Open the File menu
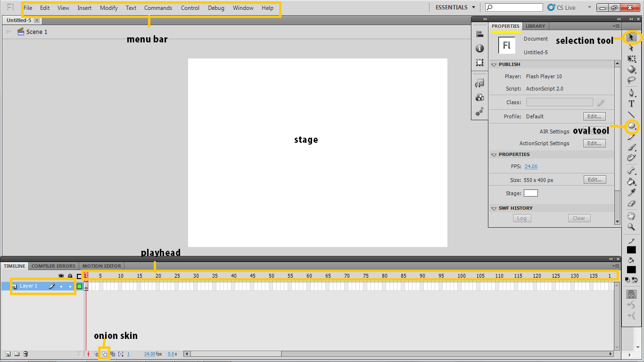This screenshot has width=644, height=362. coord(28,8)
